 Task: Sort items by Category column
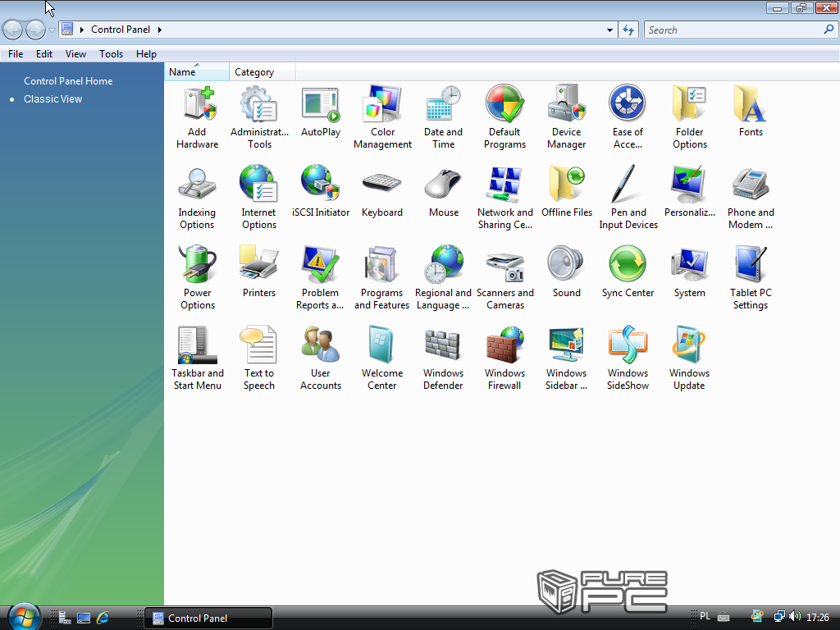coord(262,72)
